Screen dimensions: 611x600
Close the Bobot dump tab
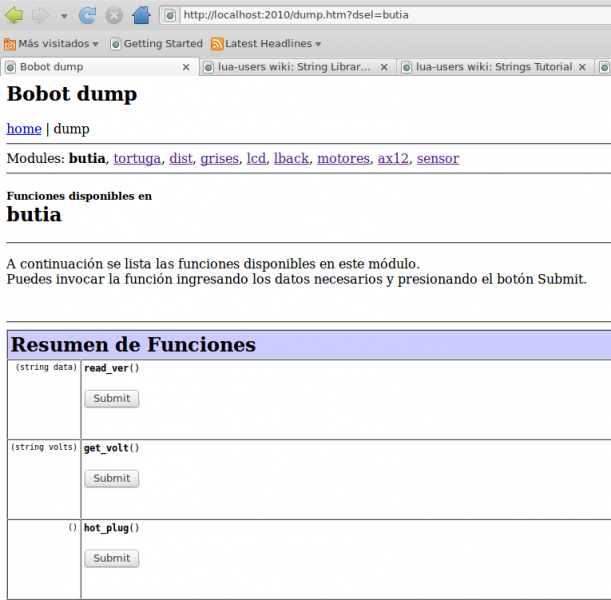click(x=186, y=67)
